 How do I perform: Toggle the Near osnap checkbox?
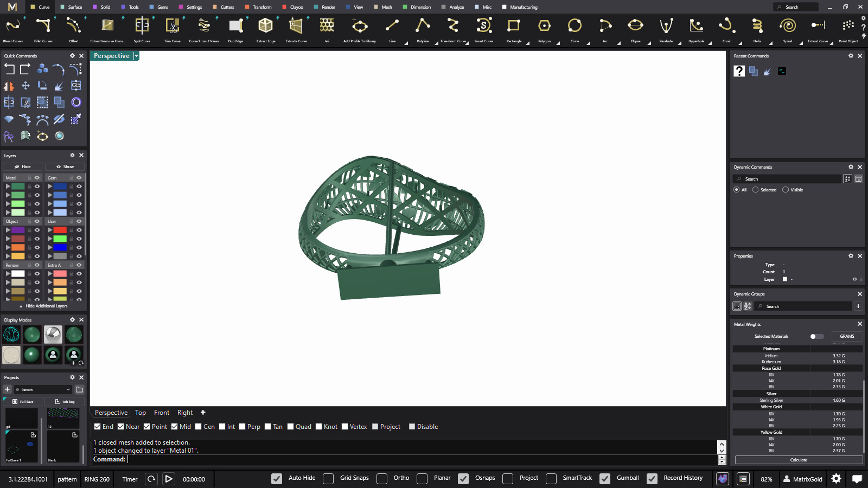(x=121, y=427)
